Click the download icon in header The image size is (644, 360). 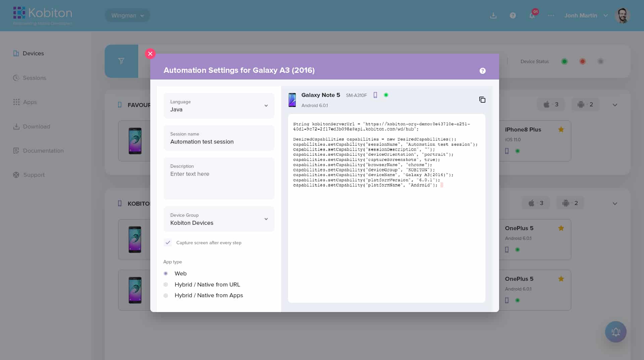[x=493, y=15]
